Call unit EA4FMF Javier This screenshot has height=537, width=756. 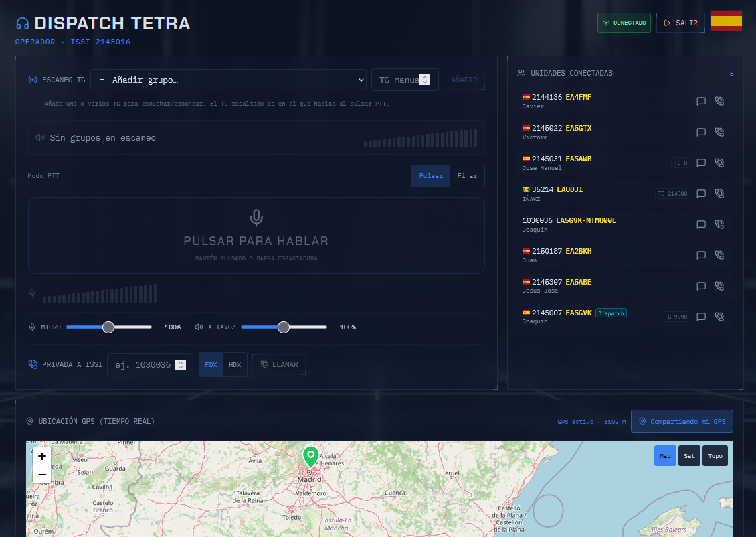coord(719,101)
